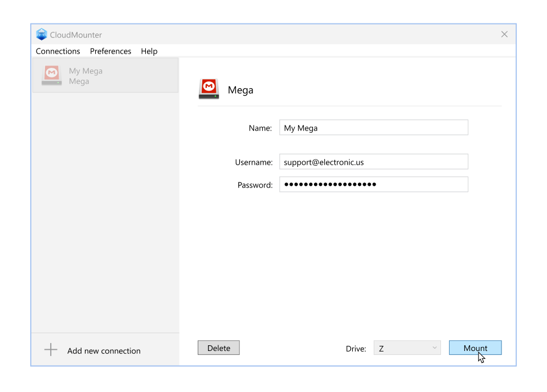Viewport: 547px width, 392px height.
Task: Close the CloudMounter window
Action: (504, 35)
